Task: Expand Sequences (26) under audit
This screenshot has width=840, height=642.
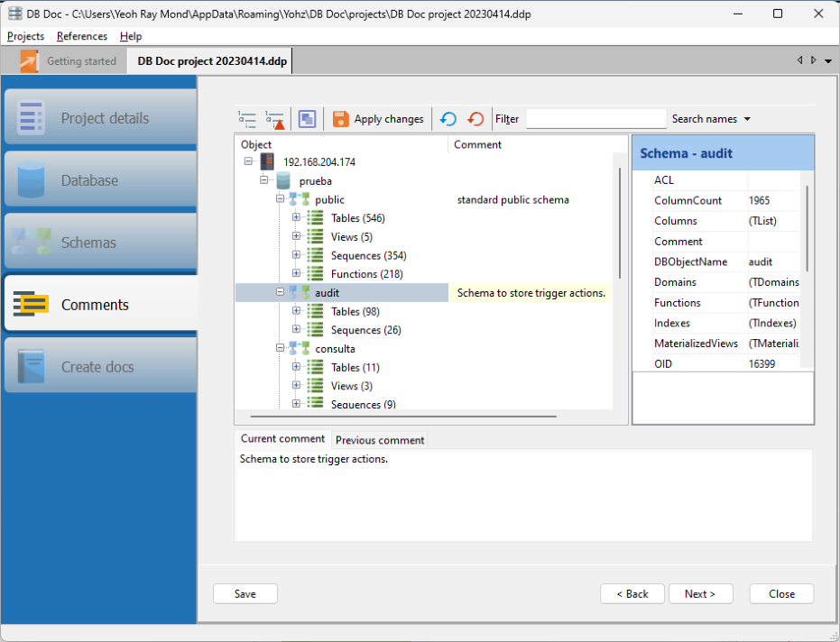Action: click(x=297, y=330)
